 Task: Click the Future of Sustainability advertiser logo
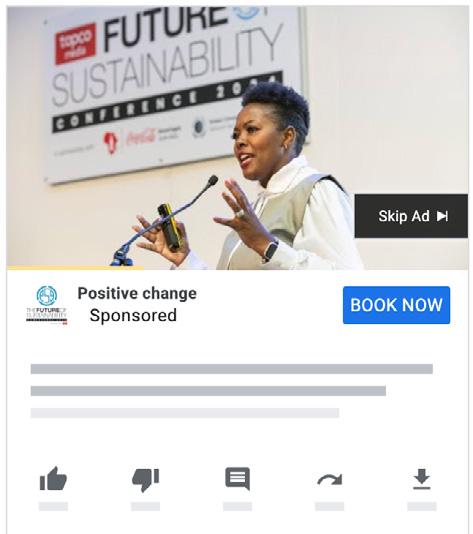[x=47, y=305]
